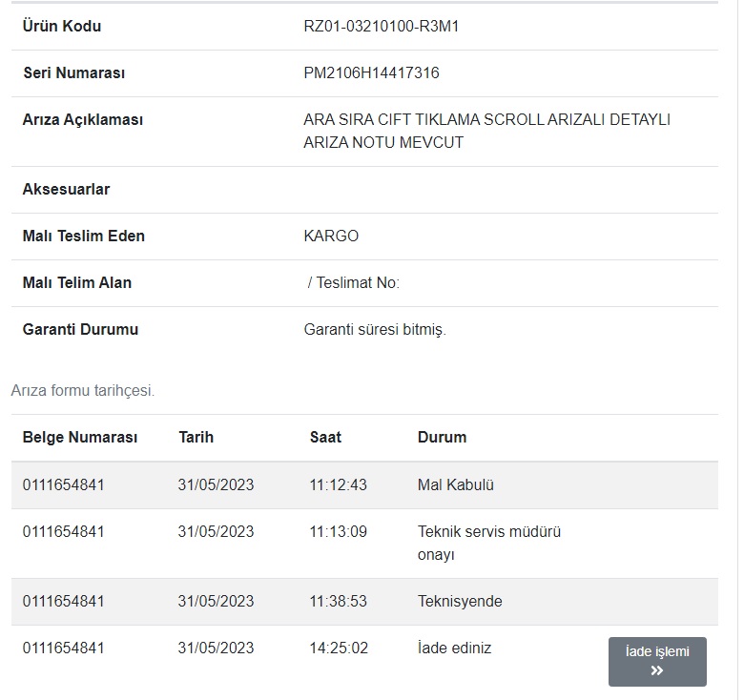Click the Arıza Açıklaması description text

pyautogui.click(x=486, y=131)
